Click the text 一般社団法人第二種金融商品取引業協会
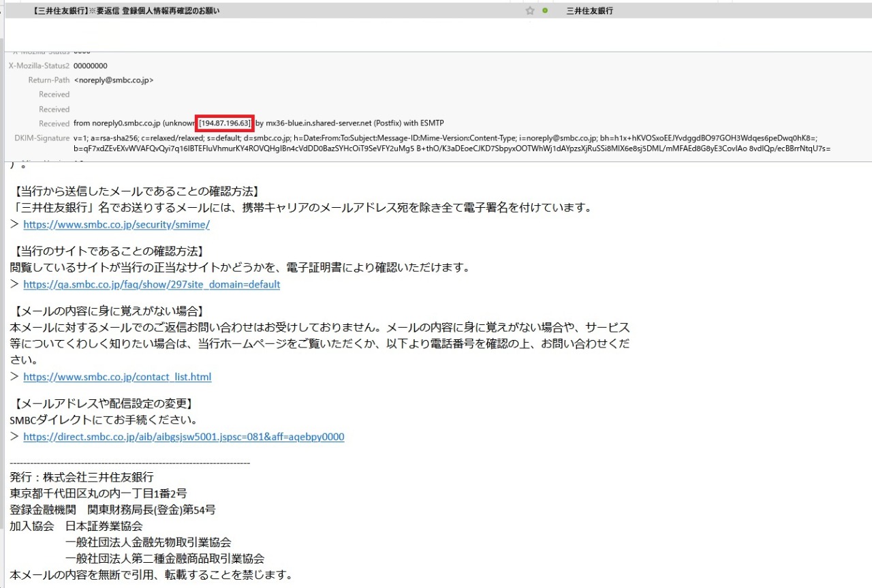This screenshot has width=872, height=588. pyautogui.click(x=165, y=558)
